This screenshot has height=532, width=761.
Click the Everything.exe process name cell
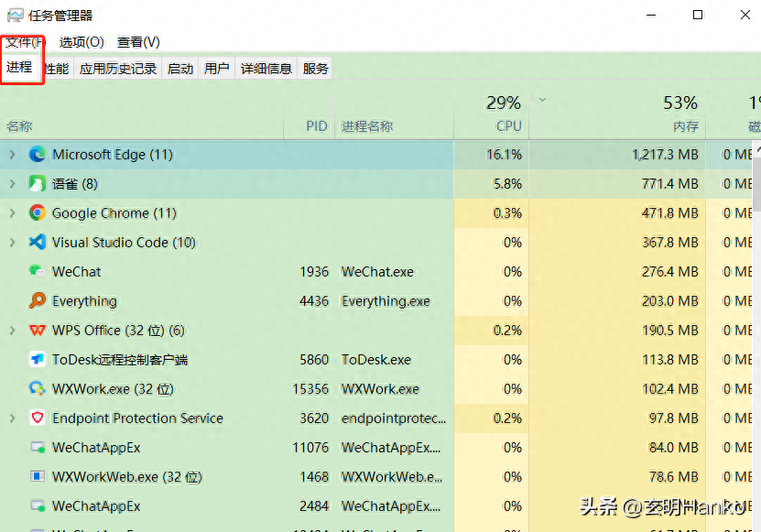pyautogui.click(x=386, y=301)
